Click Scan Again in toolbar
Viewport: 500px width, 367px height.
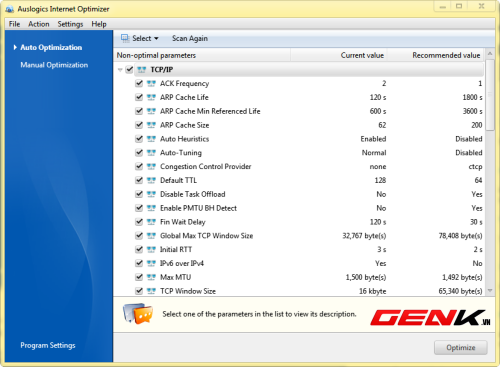(190, 38)
